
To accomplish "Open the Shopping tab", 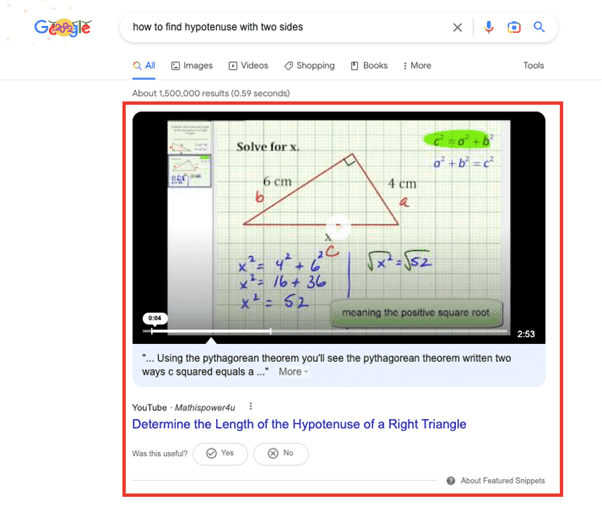I will click(x=309, y=66).
